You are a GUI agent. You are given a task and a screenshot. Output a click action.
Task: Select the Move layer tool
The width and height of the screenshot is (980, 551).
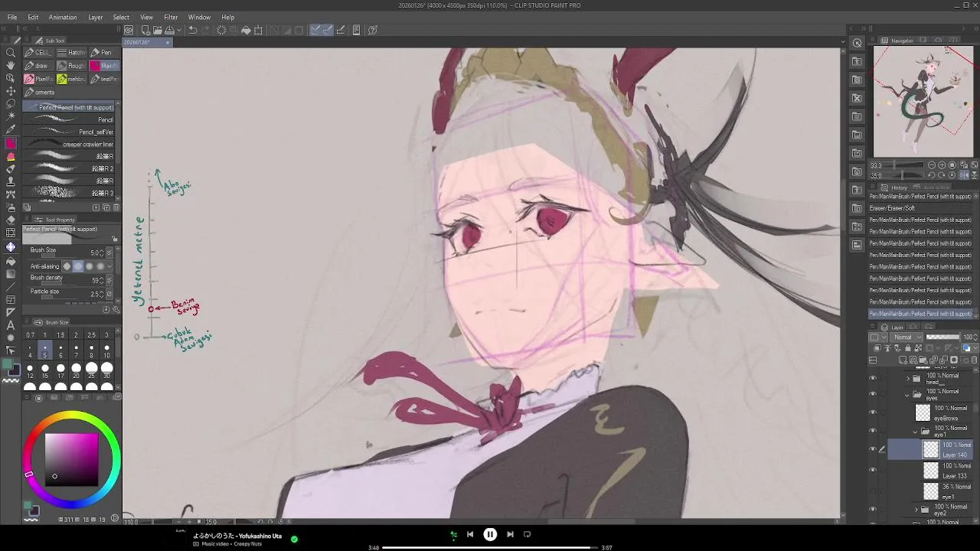coord(11,91)
